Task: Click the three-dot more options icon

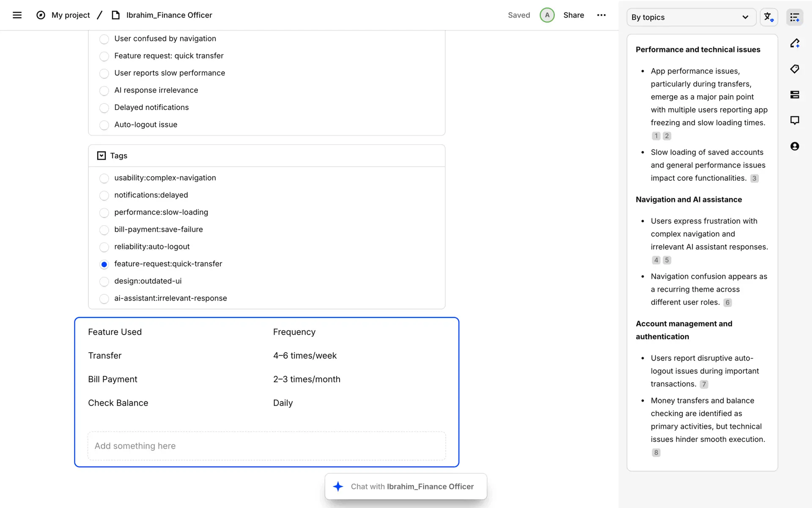Action: click(601, 15)
